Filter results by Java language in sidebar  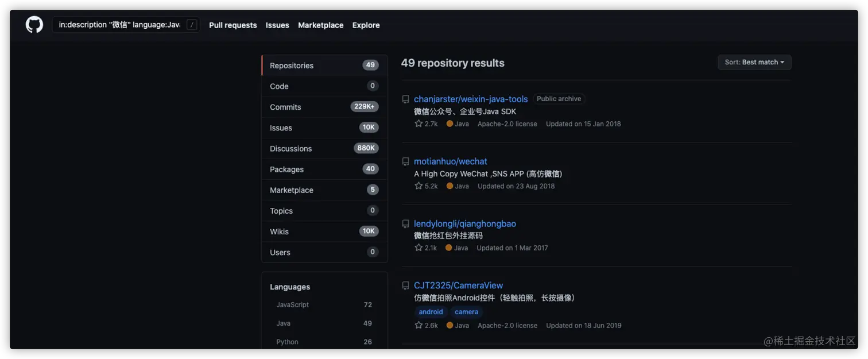click(324, 323)
